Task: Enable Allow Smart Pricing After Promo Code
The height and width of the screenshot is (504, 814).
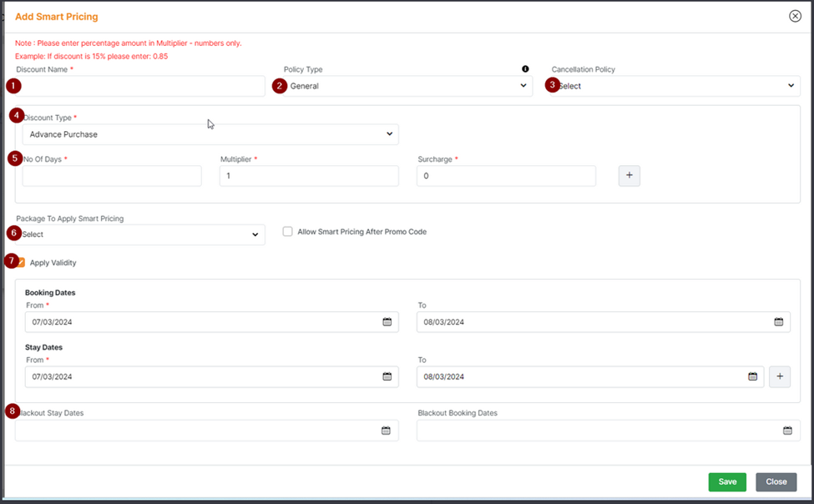Action: (288, 232)
